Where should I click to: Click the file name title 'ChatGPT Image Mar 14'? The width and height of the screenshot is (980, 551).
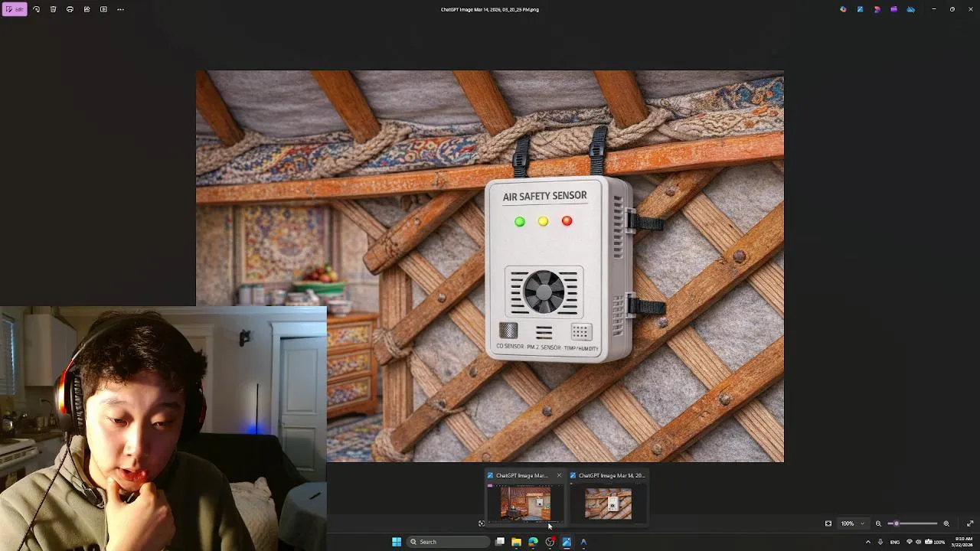(490, 9)
